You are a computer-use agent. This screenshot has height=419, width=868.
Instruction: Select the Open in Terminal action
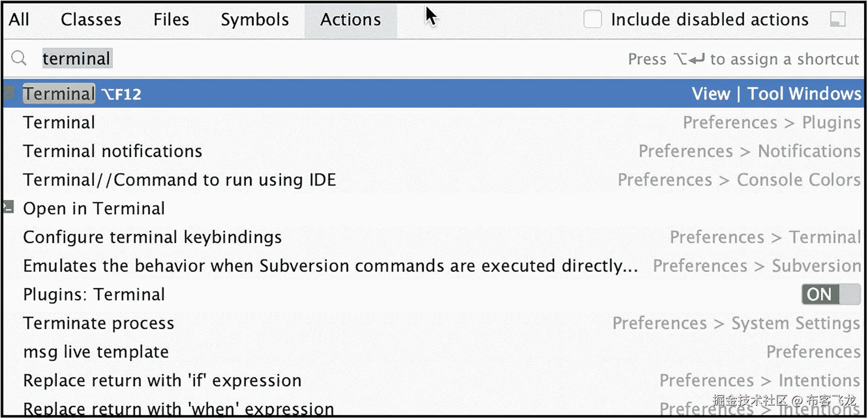pyautogui.click(x=94, y=208)
